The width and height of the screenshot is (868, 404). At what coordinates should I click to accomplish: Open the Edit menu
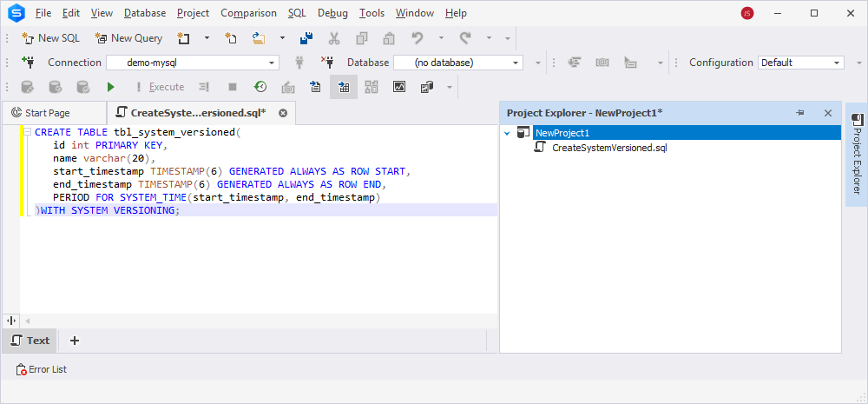[x=71, y=13]
